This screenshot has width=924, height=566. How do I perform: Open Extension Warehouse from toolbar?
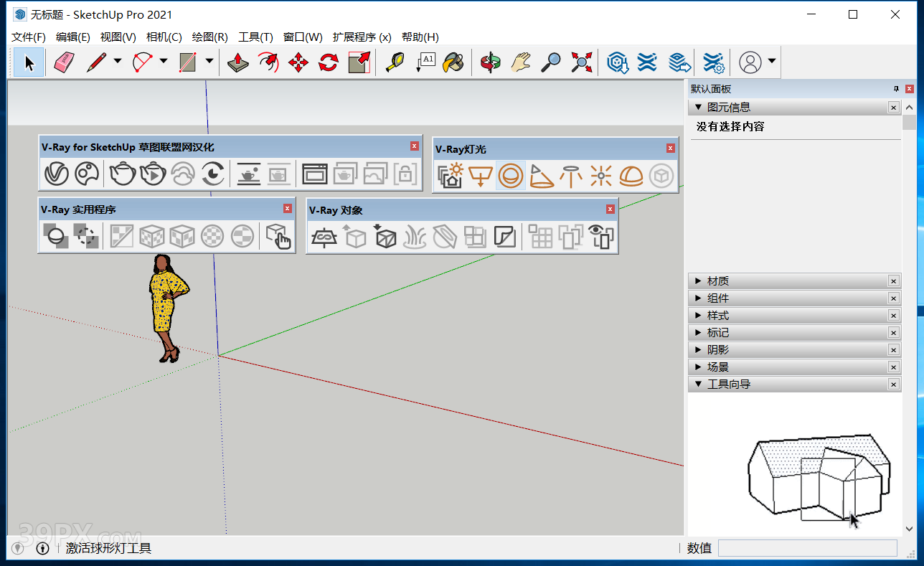pos(647,62)
